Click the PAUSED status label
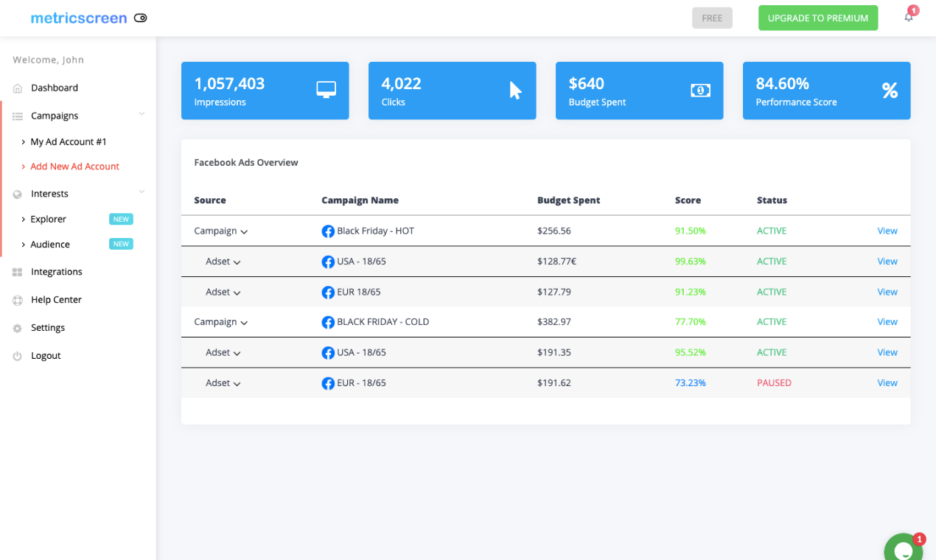Image resolution: width=936 pixels, height=560 pixels. click(774, 383)
